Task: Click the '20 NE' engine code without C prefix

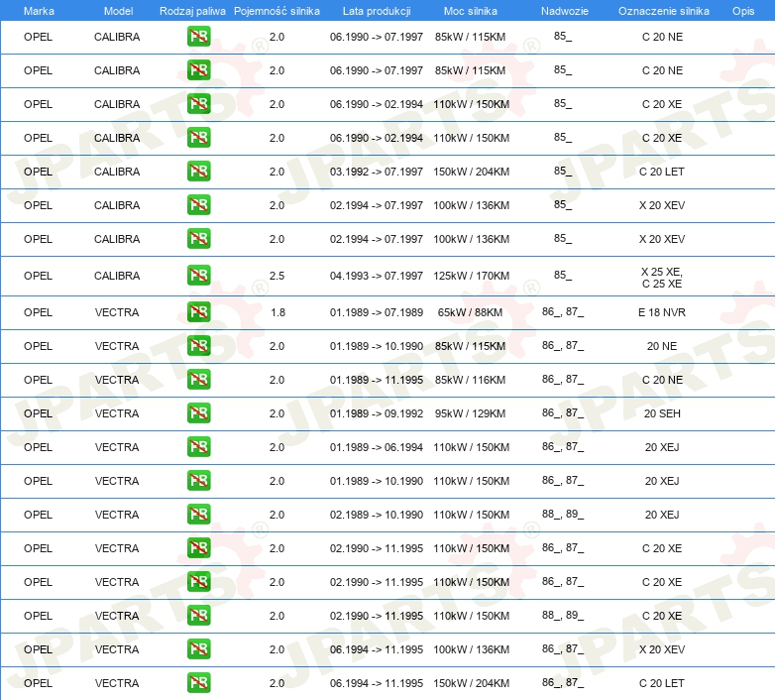Action: click(x=662, y=346)
